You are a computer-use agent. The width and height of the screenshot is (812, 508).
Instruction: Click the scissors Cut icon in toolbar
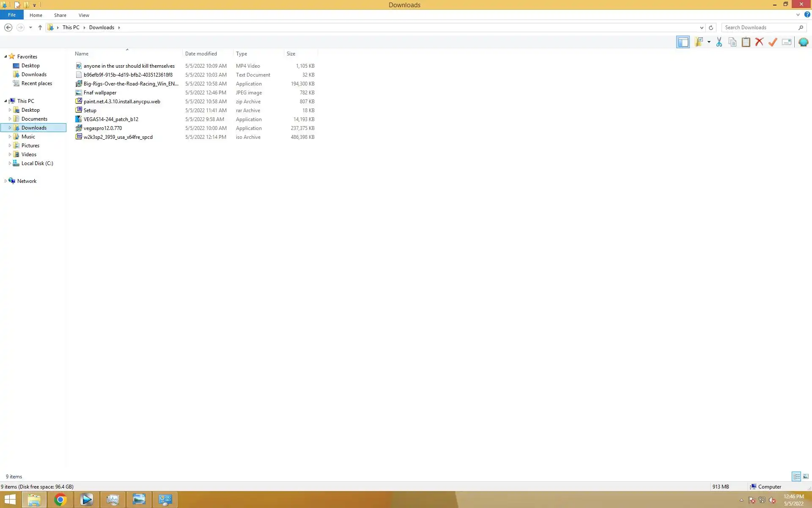click(719, 42)
